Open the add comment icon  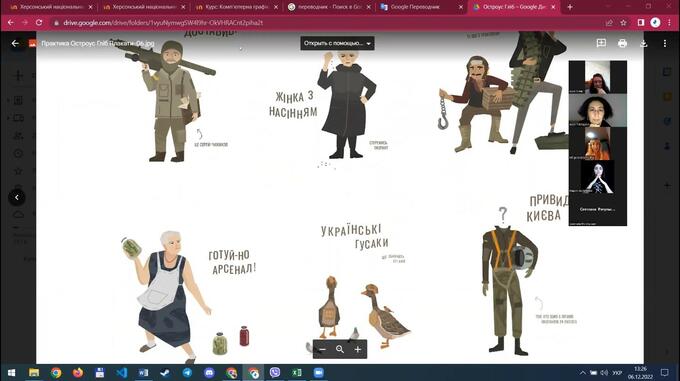pyautogui.click(x=601, y=43)
